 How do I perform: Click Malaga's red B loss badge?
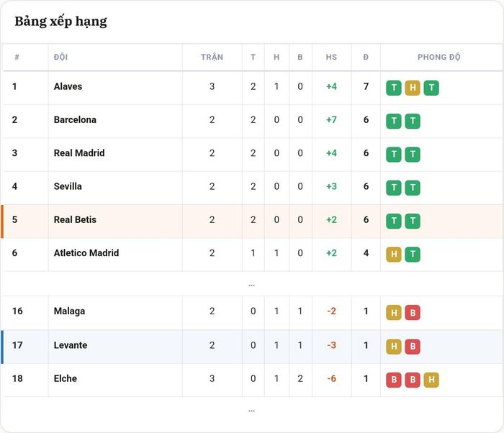coord(413,313)
